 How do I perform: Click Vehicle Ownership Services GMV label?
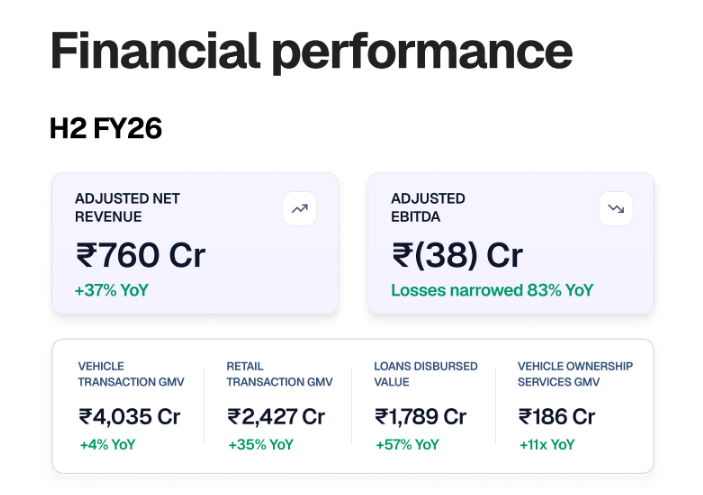pyautogui.click(x=575, y=374)
